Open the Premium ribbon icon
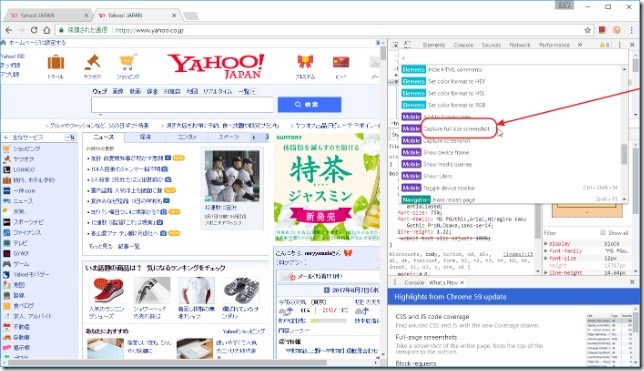This screenshot has height=371, width=644. tap(305, 62)
